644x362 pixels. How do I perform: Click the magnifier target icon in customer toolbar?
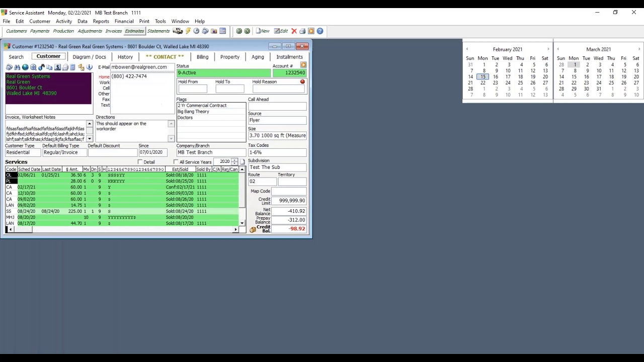click(33, 67)
